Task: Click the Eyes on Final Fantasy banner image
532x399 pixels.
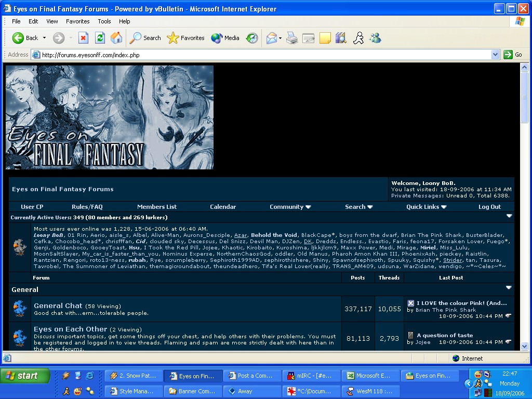Action: pyautogui.click(x=110, y=117)
